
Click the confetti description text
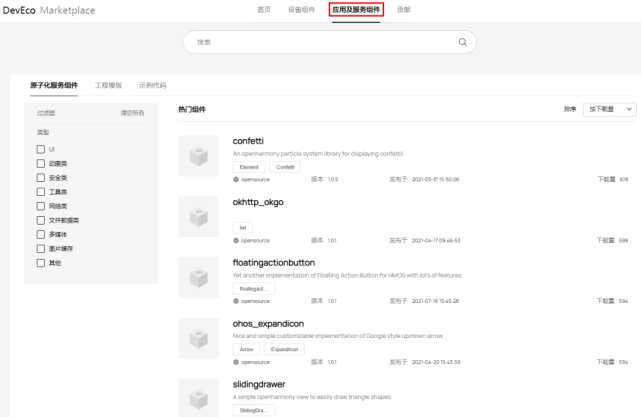[x=318, y=154]
